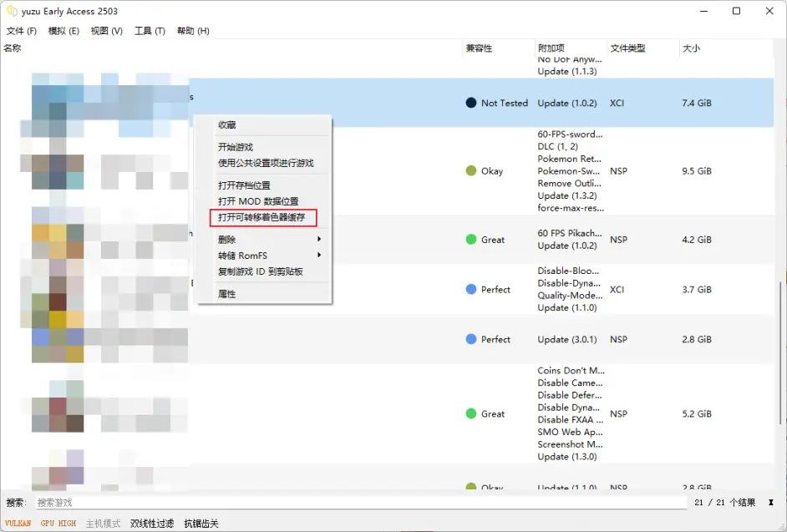The width and height of the screenshot is (787, 532).
Task: Sort by the 兼容性 column header
Action: coord(479,48)
